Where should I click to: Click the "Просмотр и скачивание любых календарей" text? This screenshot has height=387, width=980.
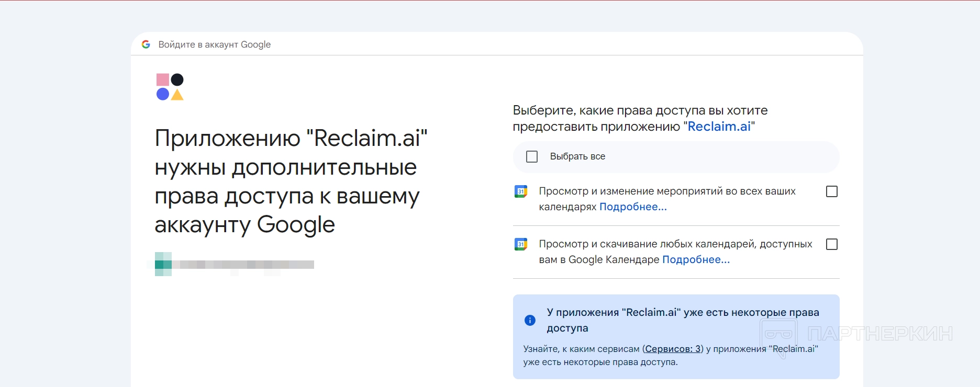pyautogui.click(x=675, y=244)
